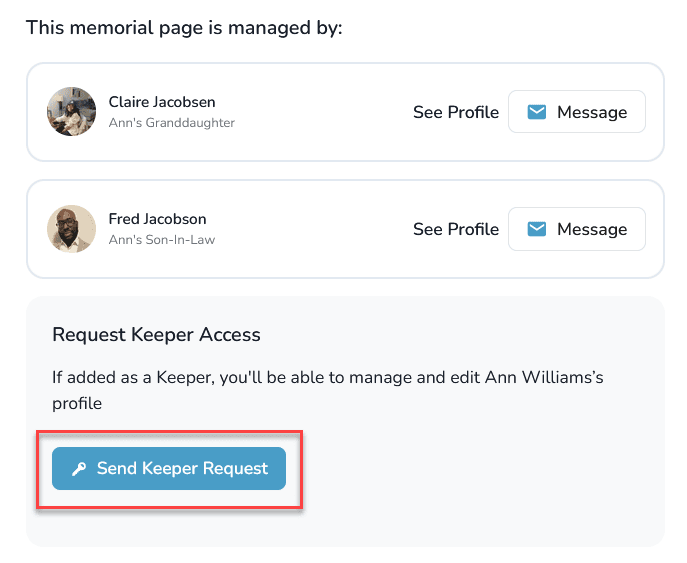The width and height of the screenshot is (687, 563).
Task: Click empty area of the Request Keeper panel
Action: tap(480, 480)
